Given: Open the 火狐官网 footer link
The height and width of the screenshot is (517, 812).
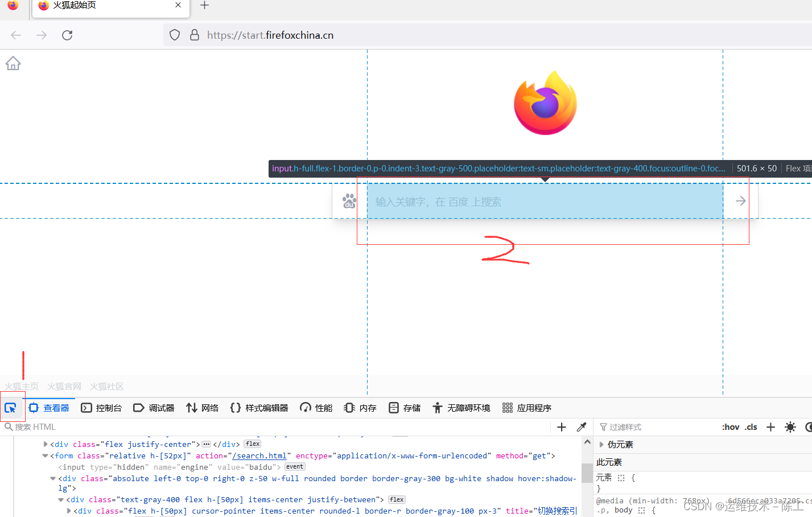Looking at the screenshot, I should pyautogui.click(x=64, y=387).
